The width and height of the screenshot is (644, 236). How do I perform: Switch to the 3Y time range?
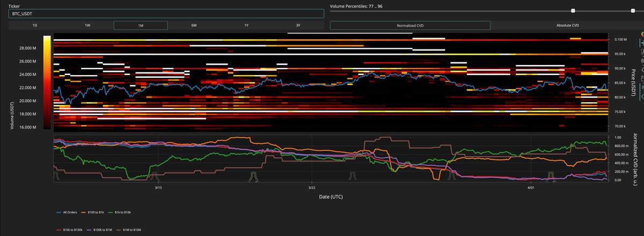coord(298,25)
